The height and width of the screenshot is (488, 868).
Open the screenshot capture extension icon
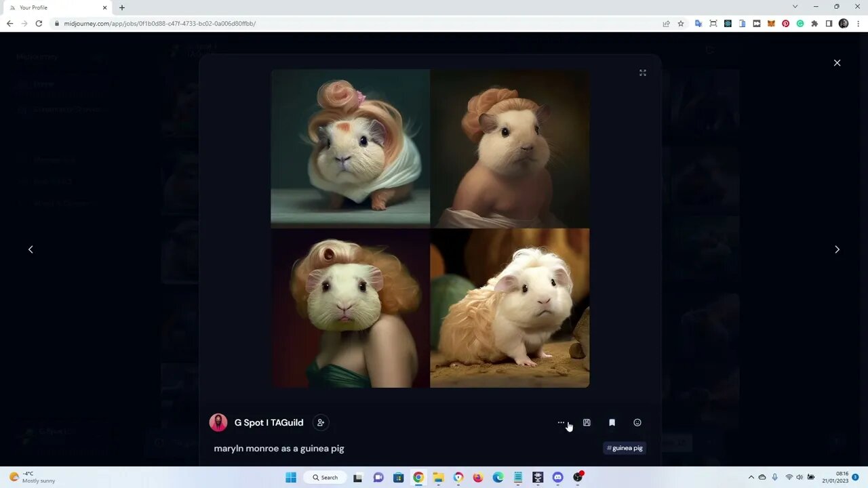[x=713, y=23]
